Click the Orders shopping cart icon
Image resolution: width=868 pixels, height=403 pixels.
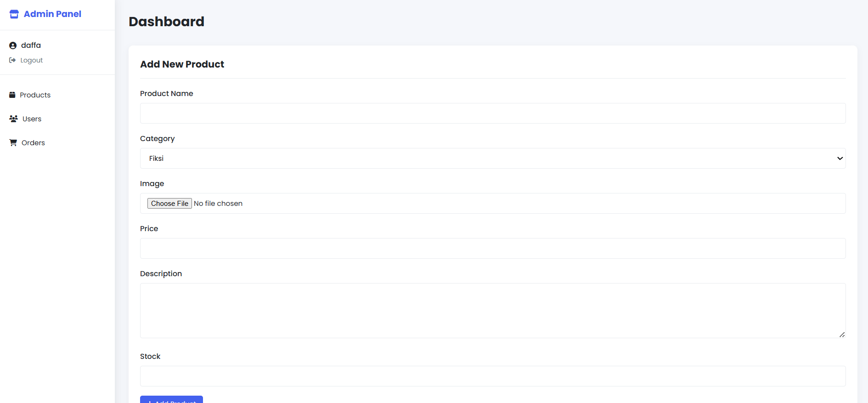tap(13, 143)
